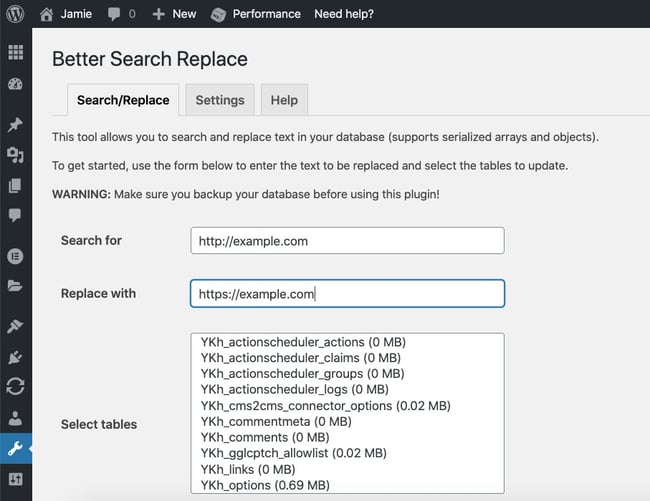The width and height of the screenshot is (650, 501).
Task: Open Plugins plug icon in sidebar
Action: 15,357
